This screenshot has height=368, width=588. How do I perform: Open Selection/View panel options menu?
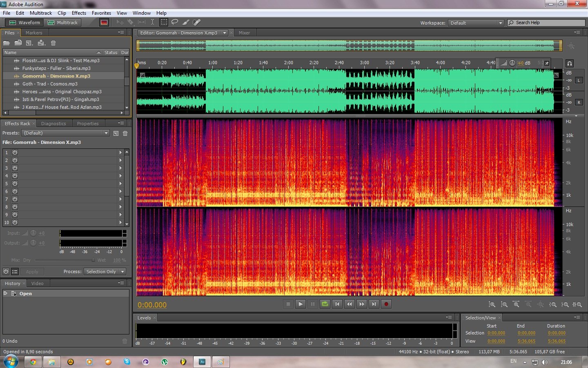click(577, 317)
